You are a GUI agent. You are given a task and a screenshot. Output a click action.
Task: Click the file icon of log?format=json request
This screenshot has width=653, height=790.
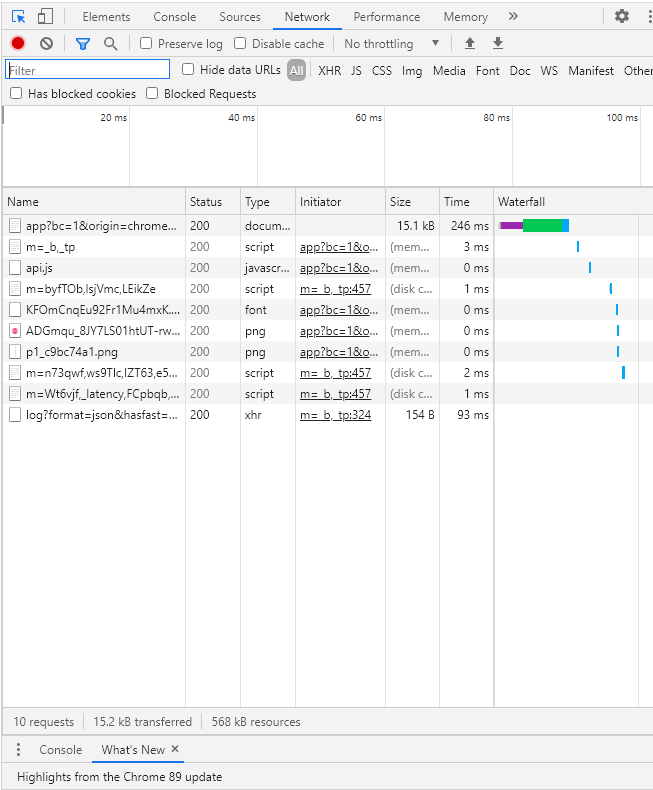point(15,415)
